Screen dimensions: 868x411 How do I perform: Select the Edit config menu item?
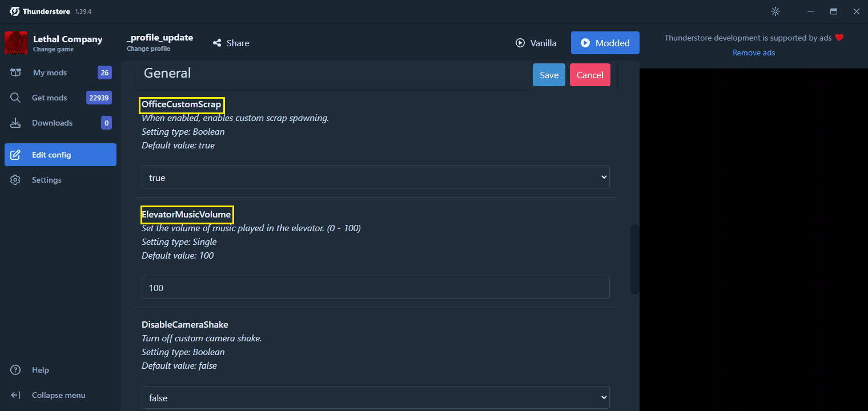(61, 155)
